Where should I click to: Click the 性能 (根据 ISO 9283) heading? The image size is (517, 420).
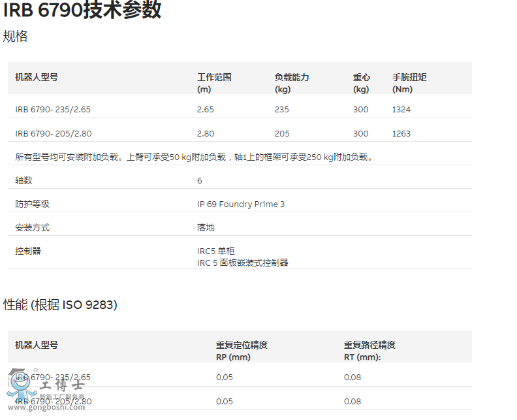point(61,305)
